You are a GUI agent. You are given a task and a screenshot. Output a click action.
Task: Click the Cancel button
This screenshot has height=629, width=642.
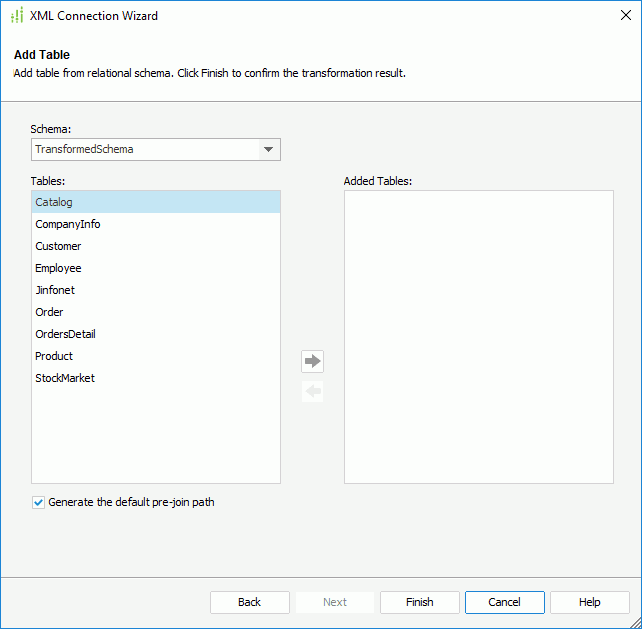[x=505, y=602]
